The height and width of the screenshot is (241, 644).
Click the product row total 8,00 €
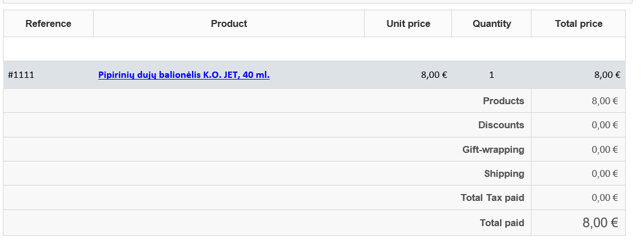607,75
